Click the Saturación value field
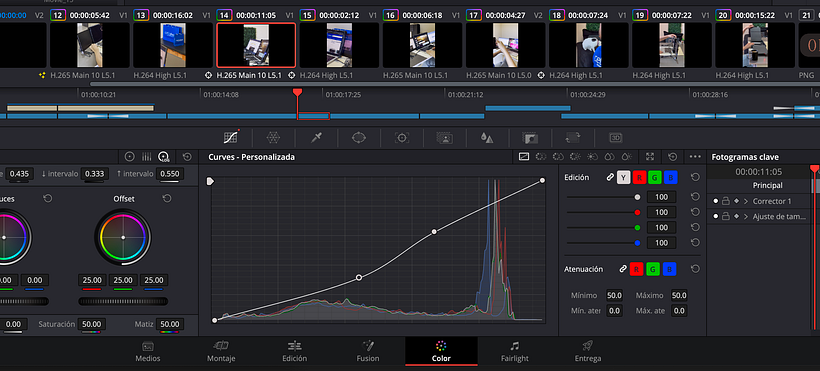Viewport: 820px width, 371px height. [x=91, y=324]
